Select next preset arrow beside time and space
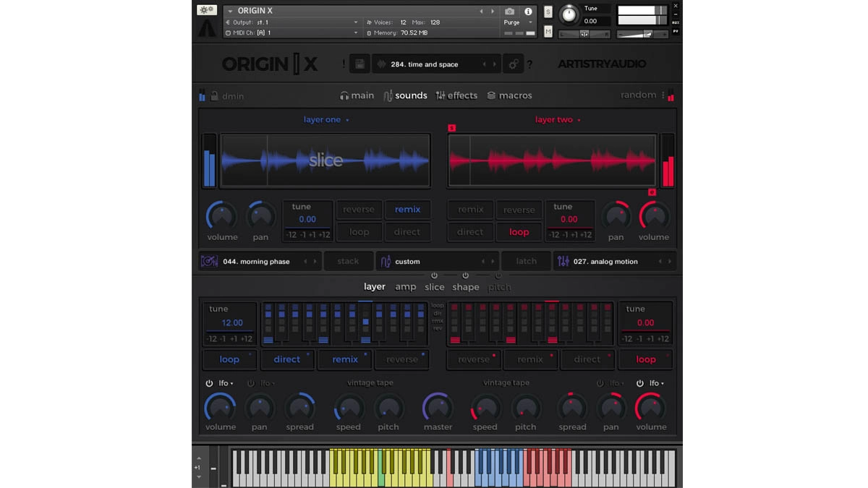The image size is (868, 488). click(x=495, y=64)
